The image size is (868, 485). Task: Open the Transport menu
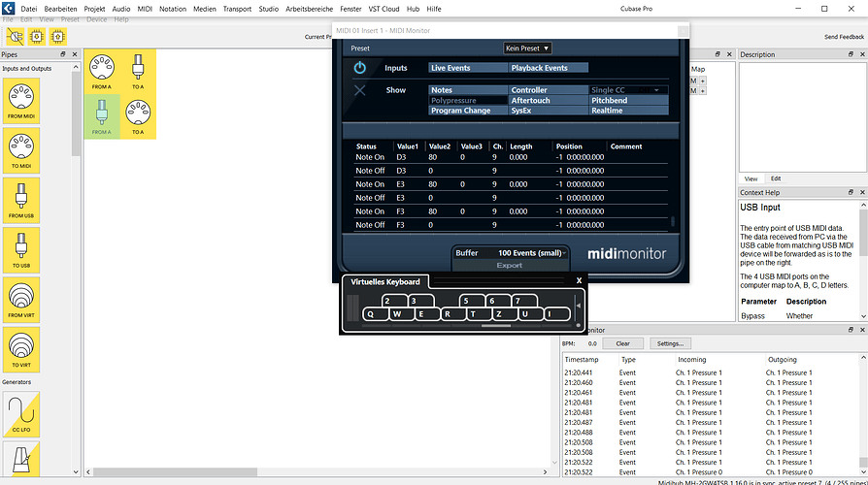237,8
